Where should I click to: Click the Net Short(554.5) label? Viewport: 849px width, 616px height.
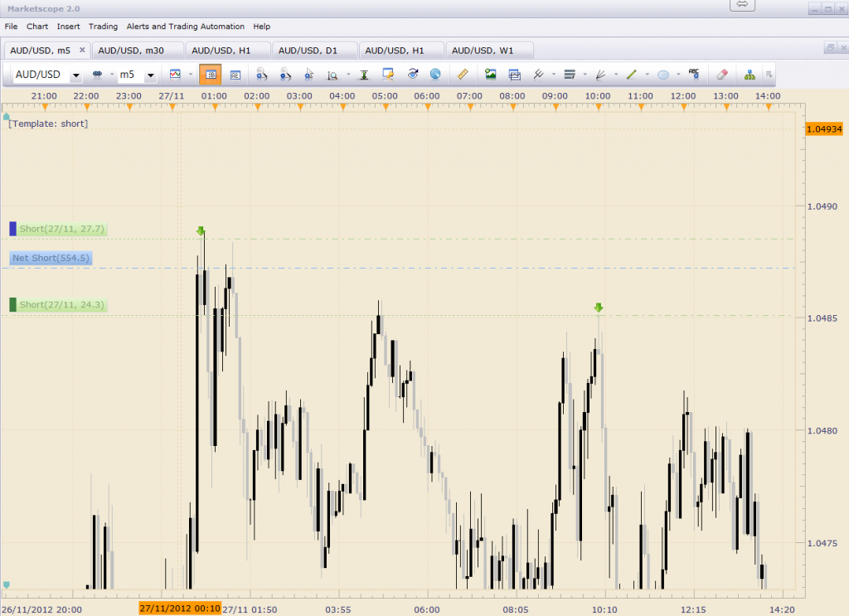tap(51, 258)
